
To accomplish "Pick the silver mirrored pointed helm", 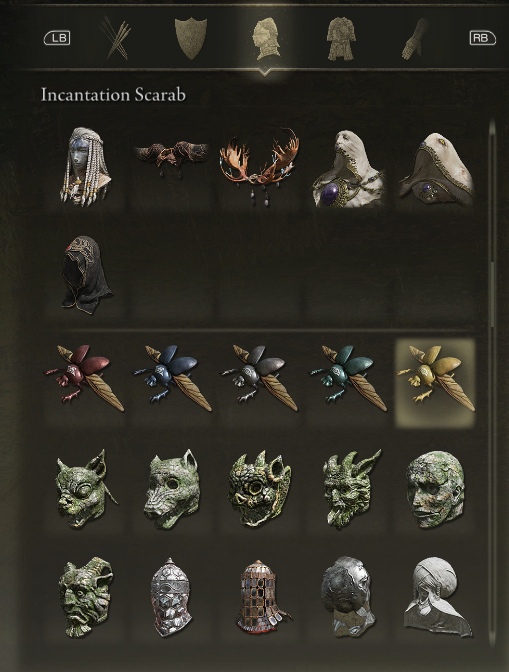I will pos(171,597).
